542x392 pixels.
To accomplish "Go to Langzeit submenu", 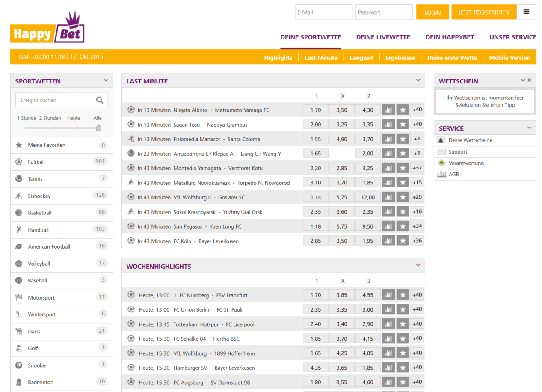I will point(361,58).
